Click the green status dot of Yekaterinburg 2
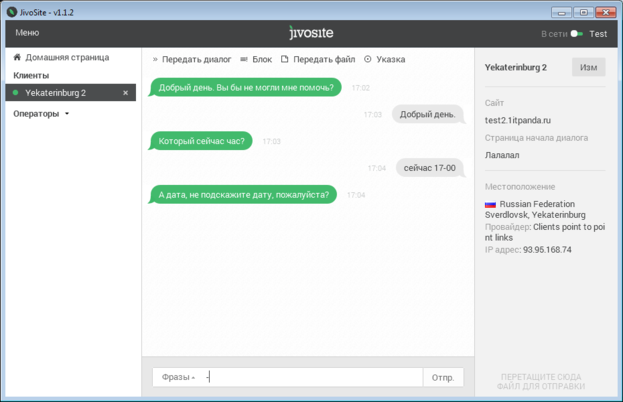 click(x=15, y=93)
